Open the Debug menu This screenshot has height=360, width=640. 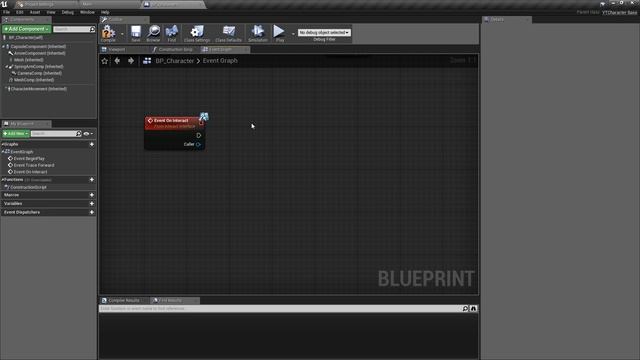tap(68, 12)
